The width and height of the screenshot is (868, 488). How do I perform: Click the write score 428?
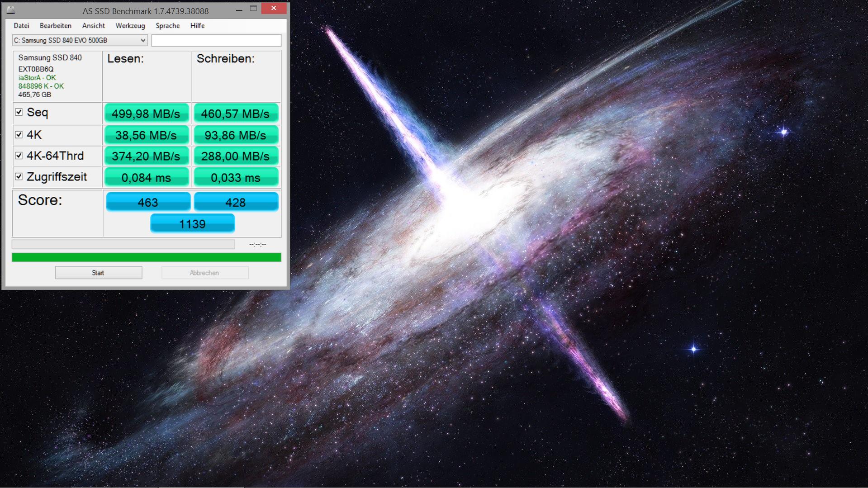(x=236, y=202)
